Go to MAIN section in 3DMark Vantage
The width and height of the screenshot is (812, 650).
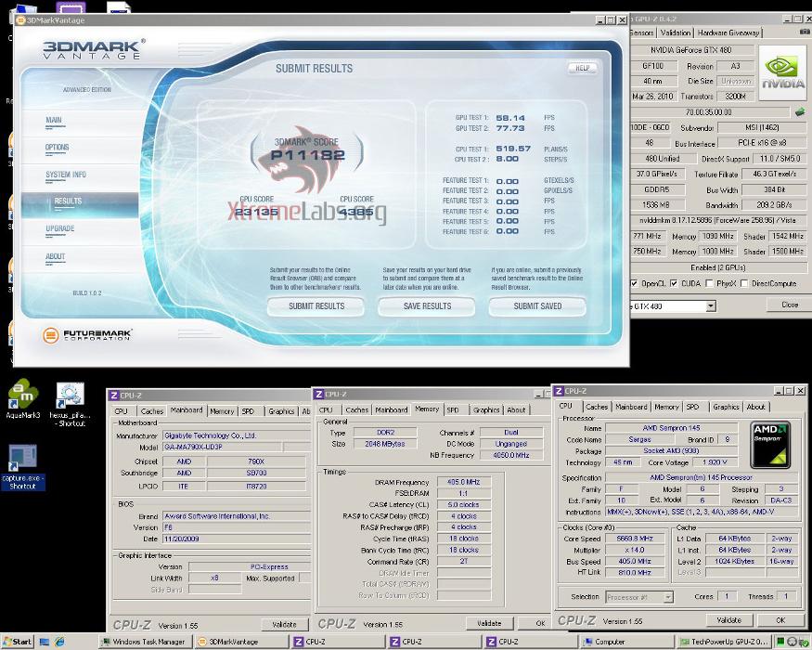click(53, 121)
